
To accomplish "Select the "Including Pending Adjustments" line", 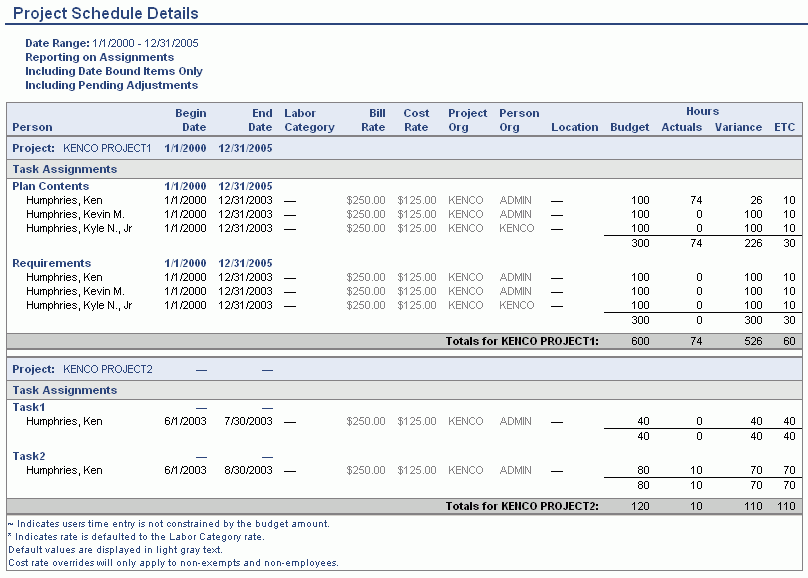I will click(111, 85).
